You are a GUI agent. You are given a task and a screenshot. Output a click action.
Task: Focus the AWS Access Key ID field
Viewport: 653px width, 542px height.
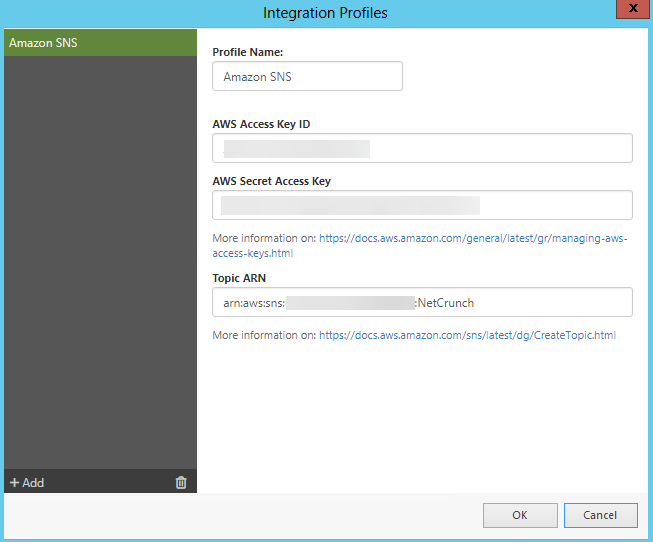[422, 148]
